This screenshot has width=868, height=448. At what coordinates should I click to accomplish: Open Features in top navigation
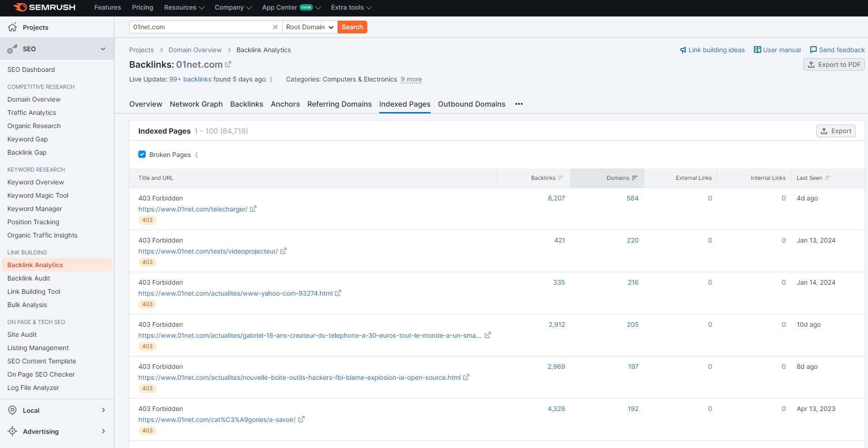click(x=108, y=7)
